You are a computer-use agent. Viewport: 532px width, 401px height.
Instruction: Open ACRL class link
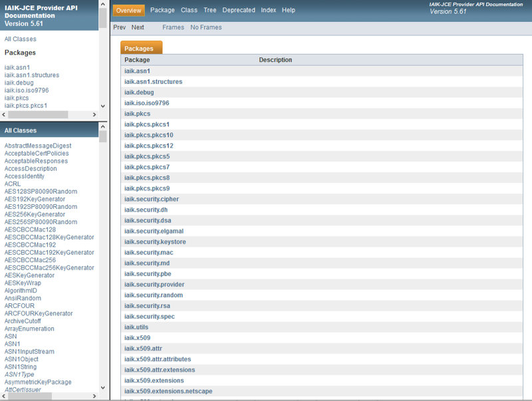point(13,184)
